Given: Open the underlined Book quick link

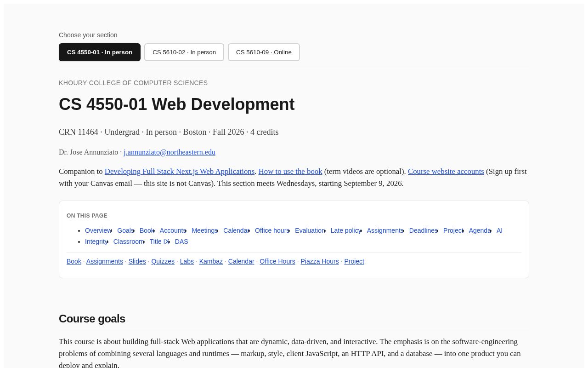Looking at the screenshot, I should click(x=74, y=261).
